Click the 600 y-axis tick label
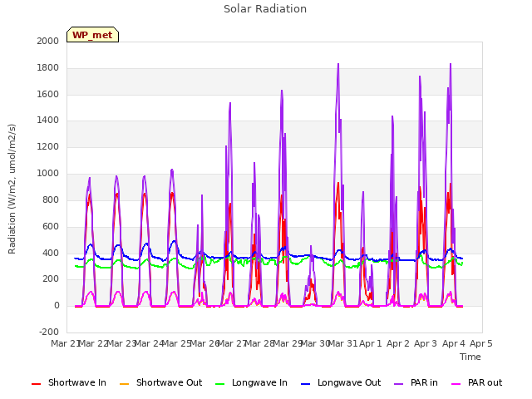Image resolution: width=532 pixels, height=399 pixels. [x=51, y=226]
